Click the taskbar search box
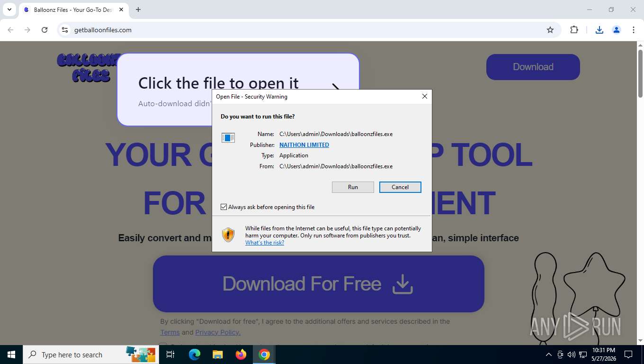Image resolution: width=644 pixels, height=364 pixels. tap(90, 355)
